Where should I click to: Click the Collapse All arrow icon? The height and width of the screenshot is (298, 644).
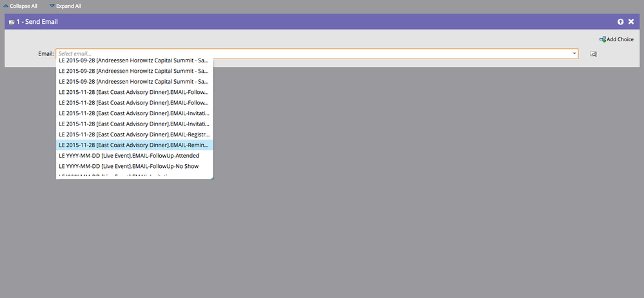point(6,6)
